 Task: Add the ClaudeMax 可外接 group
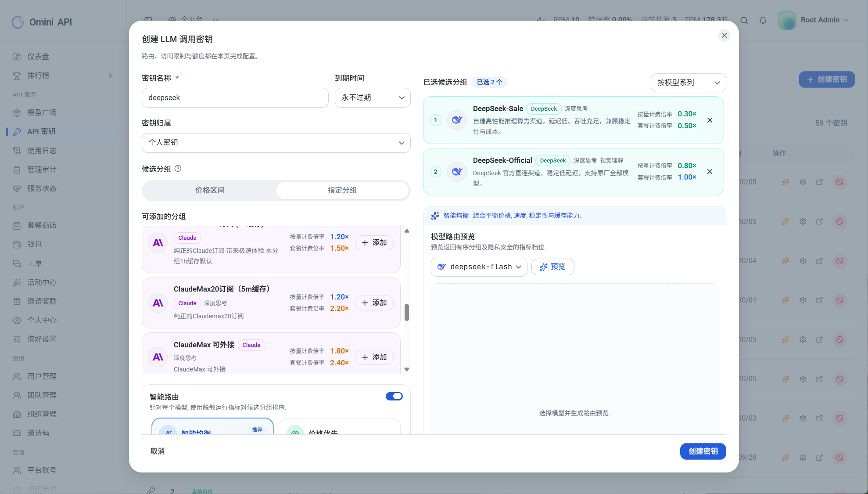pos(374,357)
